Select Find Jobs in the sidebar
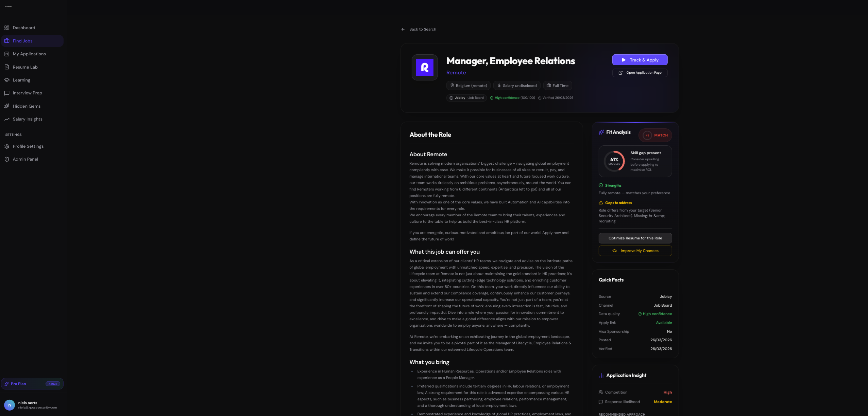The image size is (868, 416). (22, 41)
